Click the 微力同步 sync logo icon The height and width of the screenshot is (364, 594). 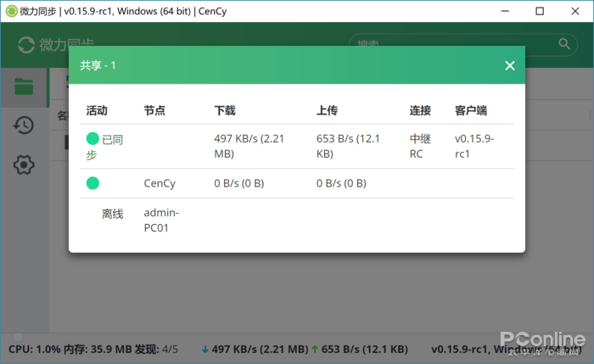[26, 45]
